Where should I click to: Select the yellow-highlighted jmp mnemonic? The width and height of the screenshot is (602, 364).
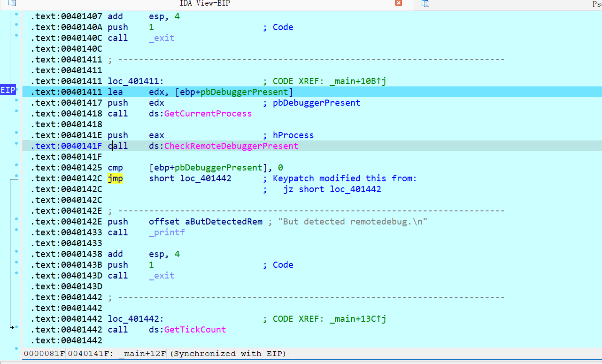pyautogui.click(x=116, y=178)
